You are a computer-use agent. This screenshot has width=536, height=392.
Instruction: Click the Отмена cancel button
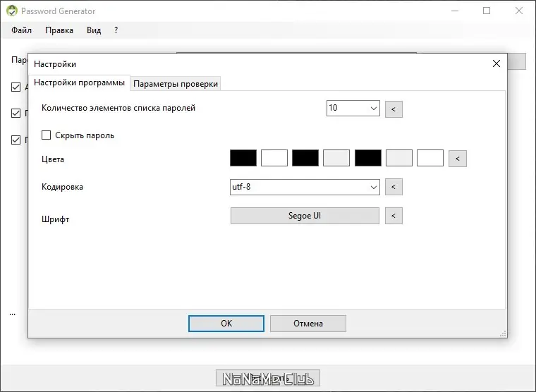coord(308,324)
